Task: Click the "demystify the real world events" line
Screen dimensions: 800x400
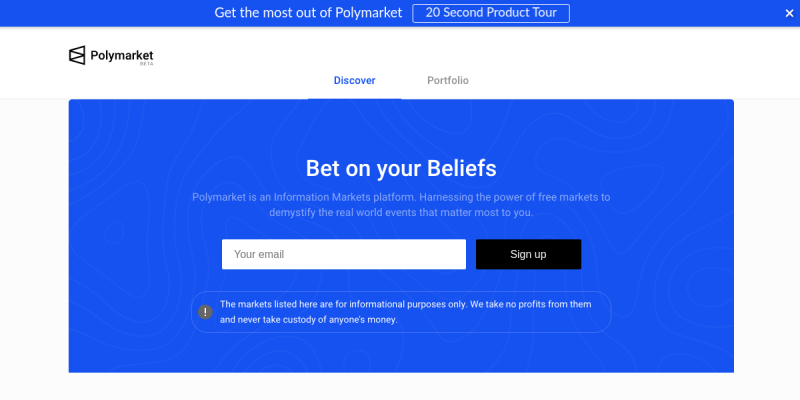Action: tap(400, 213)
